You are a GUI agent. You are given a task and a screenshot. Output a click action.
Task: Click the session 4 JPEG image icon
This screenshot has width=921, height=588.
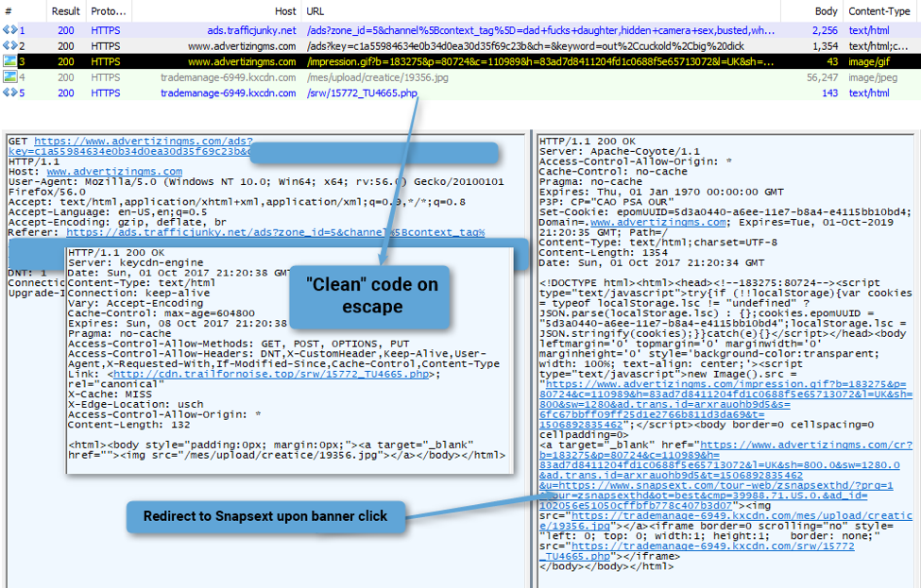point(9,76)
